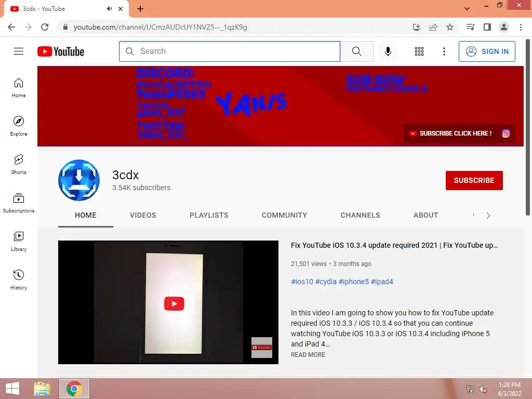The image size is (532, 399).
Task: Switch to the HOME channel tab
Action: tap(86, 216)
